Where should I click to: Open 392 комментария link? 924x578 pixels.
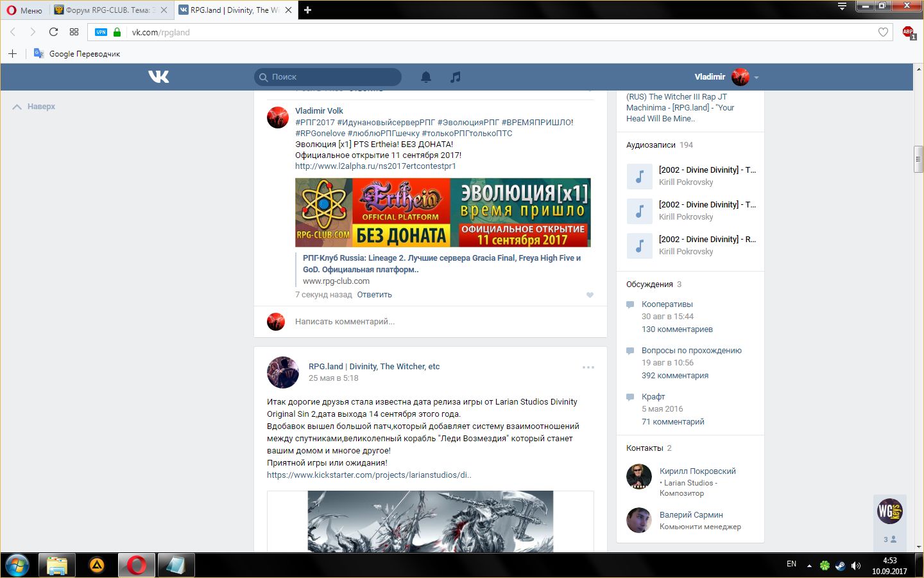point(675,376)
